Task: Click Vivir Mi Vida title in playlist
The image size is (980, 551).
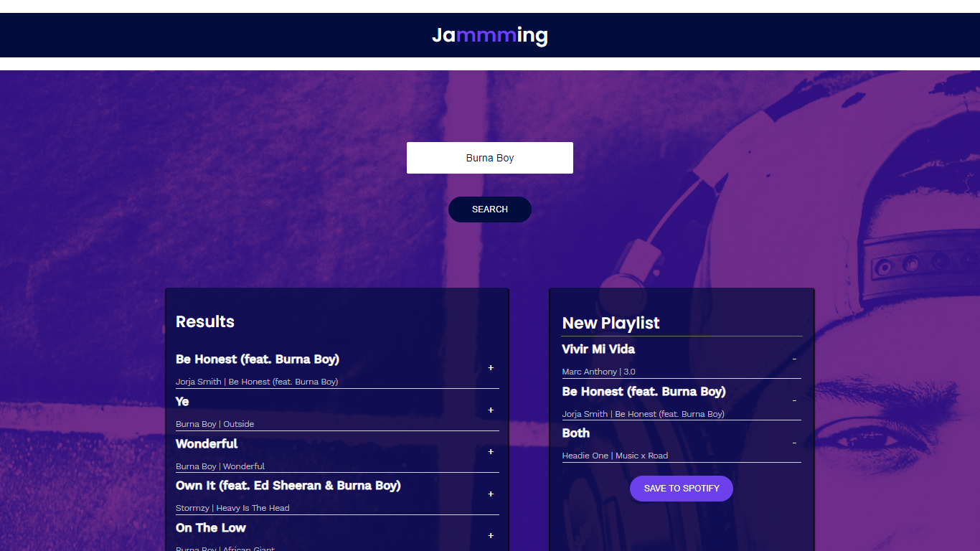Action: tap(598, 349)
